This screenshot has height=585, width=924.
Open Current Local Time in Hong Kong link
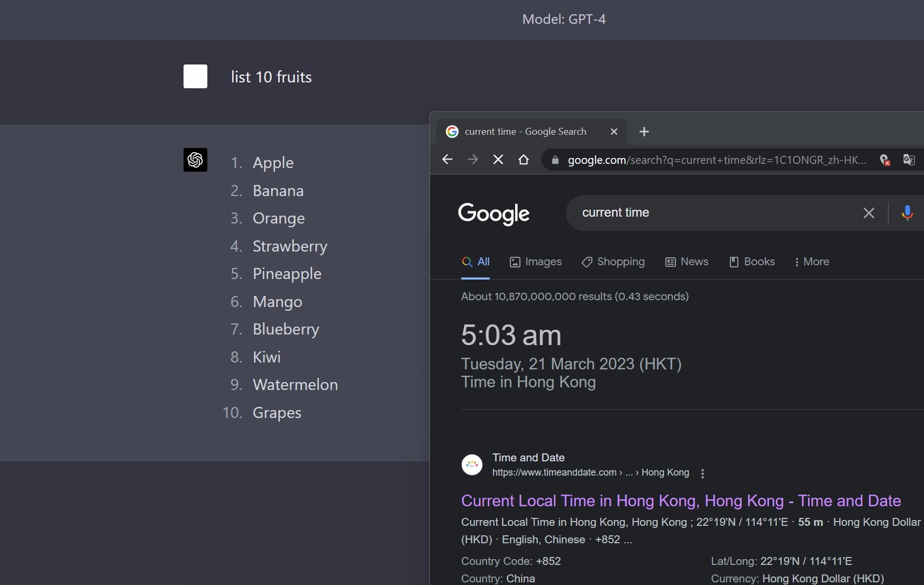[681, 500]
